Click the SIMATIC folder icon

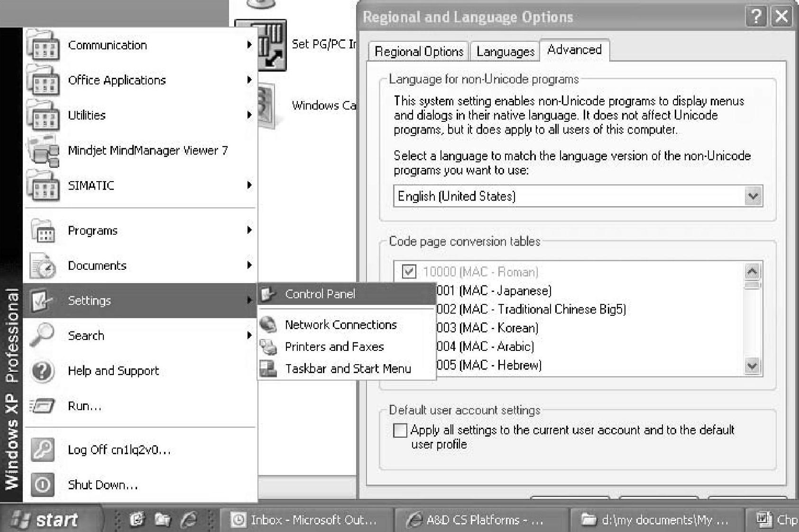(x=43, y=185)
